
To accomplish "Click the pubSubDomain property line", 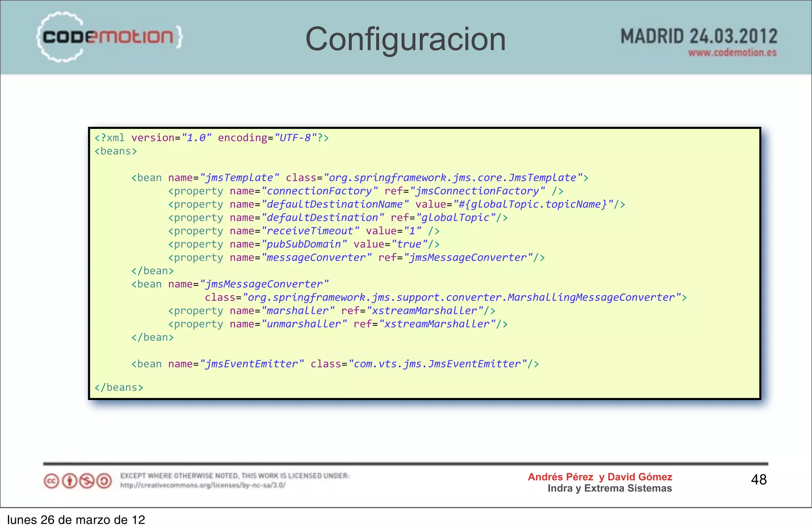I will tap(304, 244).
